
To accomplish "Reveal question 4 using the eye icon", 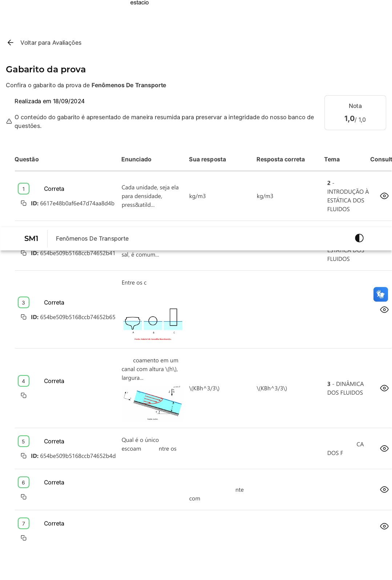I will click(384, 388).
